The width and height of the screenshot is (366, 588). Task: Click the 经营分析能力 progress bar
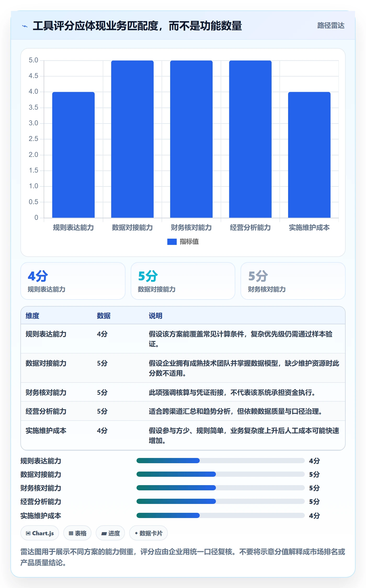click(x=220, y=501)
